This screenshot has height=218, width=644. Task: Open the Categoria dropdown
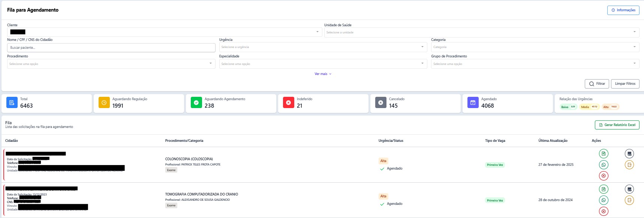coord(535,47)
